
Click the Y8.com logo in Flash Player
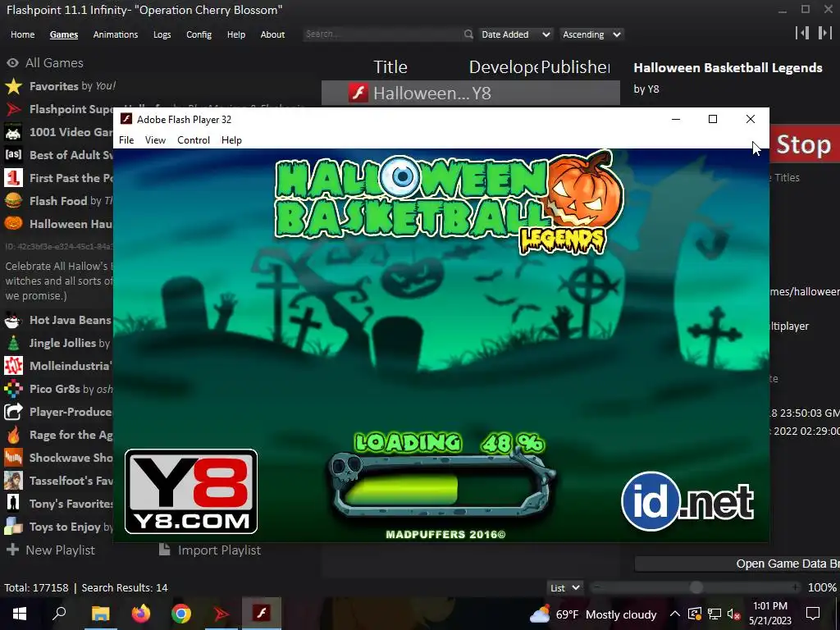191,492
